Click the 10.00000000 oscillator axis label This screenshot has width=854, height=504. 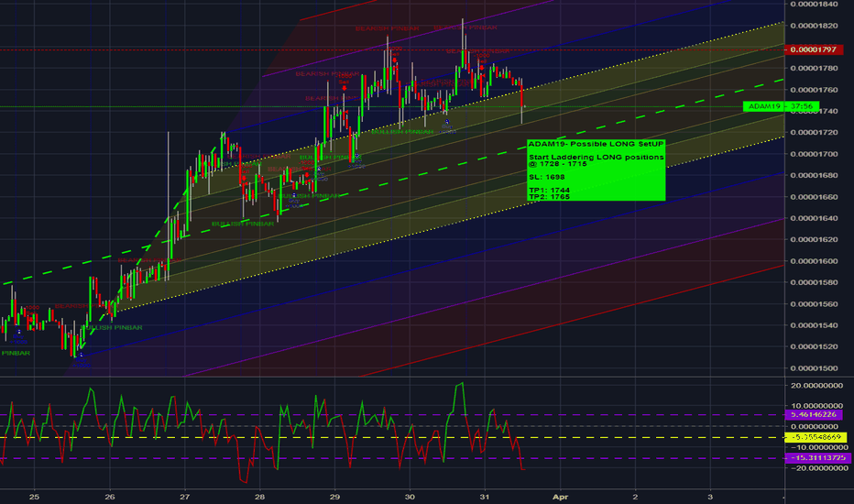(816, 406)
